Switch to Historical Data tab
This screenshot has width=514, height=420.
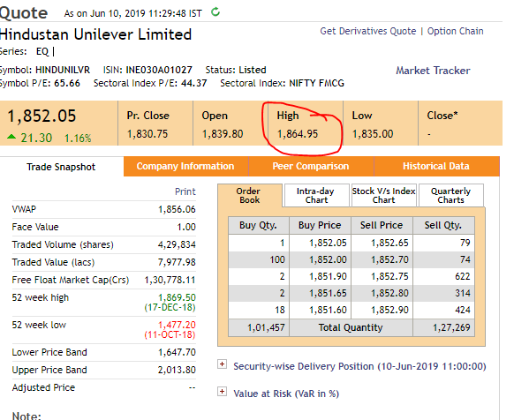[436, 167]
